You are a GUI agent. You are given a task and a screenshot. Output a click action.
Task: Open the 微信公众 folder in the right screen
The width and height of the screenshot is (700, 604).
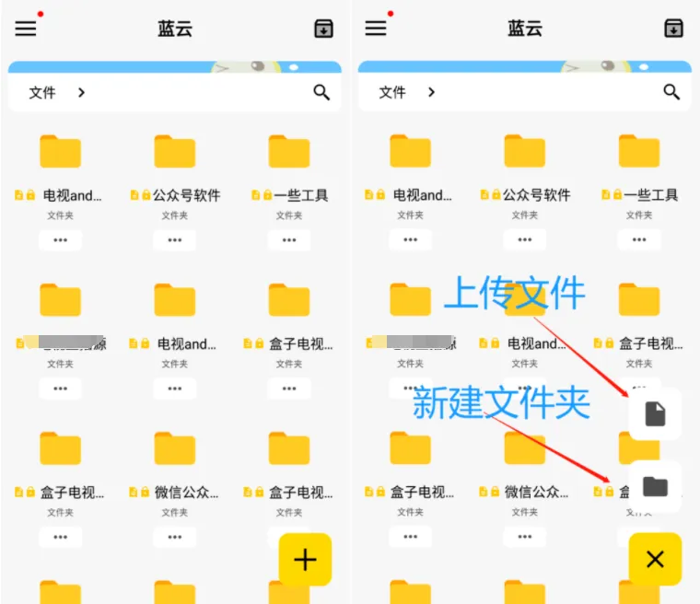pos(525,449)
